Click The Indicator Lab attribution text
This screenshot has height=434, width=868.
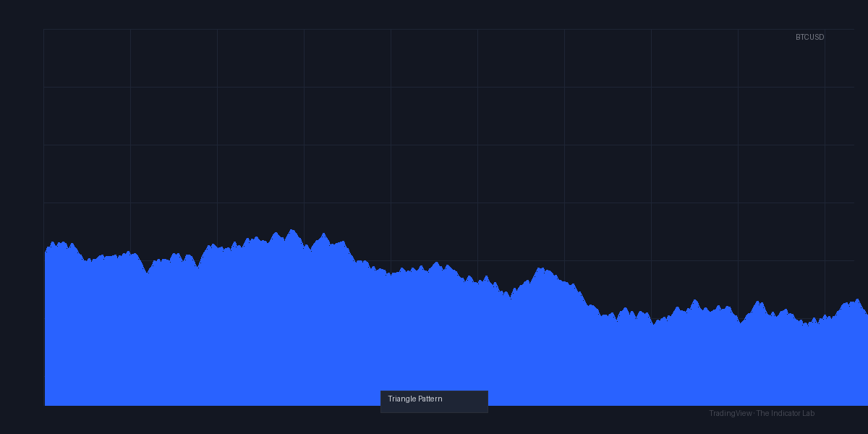tap(786, 413)
